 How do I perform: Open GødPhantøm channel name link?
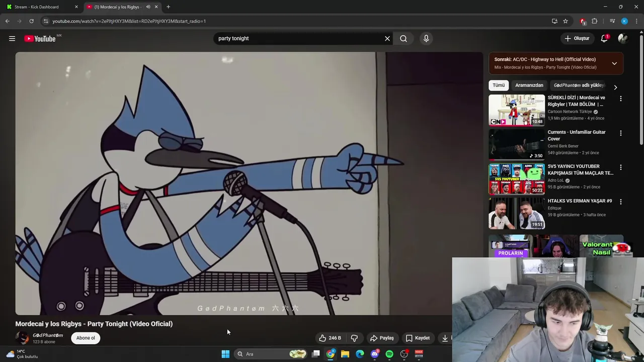[x=48, y=335]
